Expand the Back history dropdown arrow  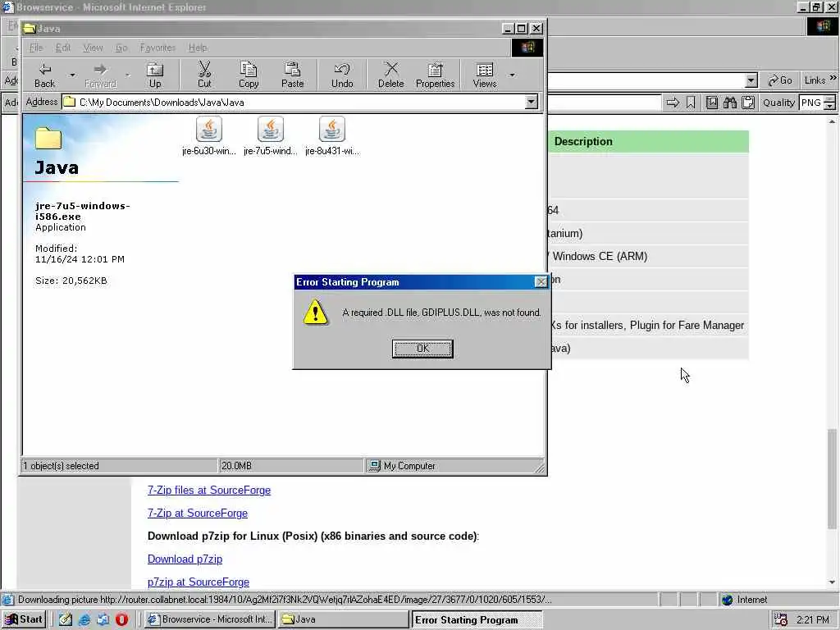[x=72, y=75]
